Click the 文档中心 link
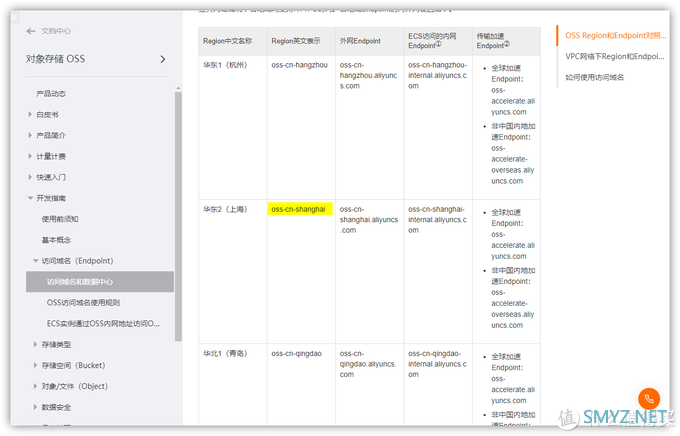 (56, 31)
